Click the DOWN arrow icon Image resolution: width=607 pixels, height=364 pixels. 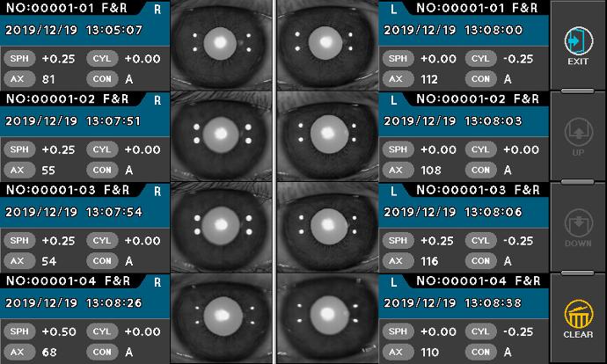[x=578, y=223]
